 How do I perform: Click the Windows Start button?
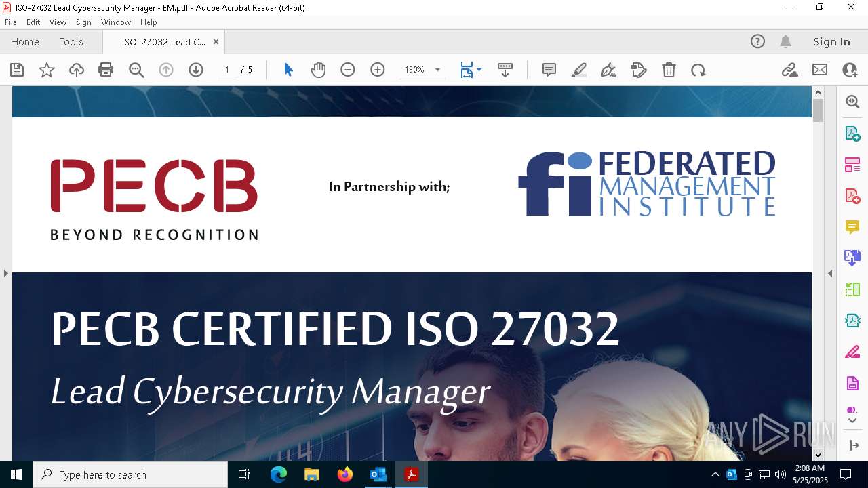(x=16, y=474)
